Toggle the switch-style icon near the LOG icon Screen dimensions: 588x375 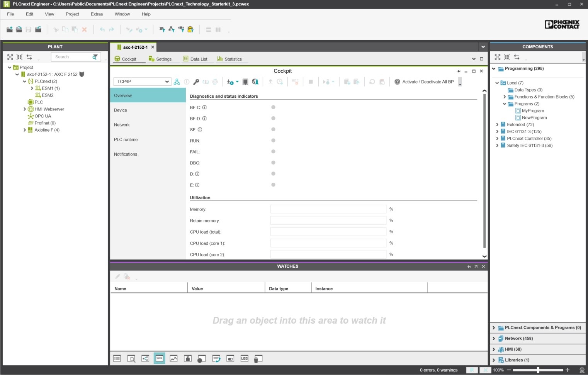[x=230, y=358]
